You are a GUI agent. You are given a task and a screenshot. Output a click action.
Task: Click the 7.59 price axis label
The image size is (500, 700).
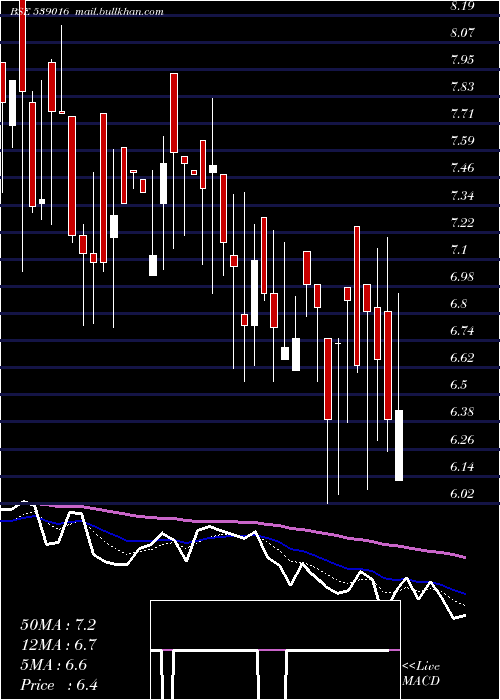463,141
